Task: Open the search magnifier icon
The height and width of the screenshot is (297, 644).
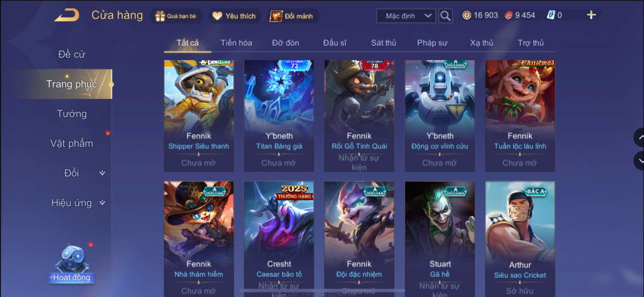Action: (x=445, y=16)
